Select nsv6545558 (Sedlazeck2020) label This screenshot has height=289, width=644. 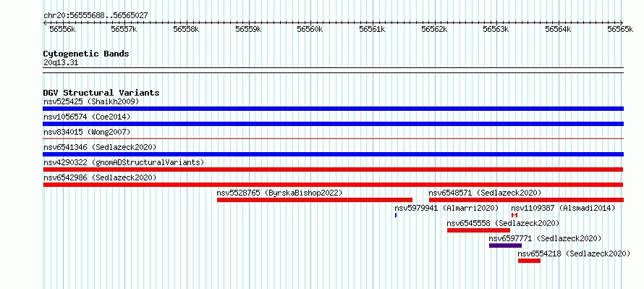coord(503,223)
